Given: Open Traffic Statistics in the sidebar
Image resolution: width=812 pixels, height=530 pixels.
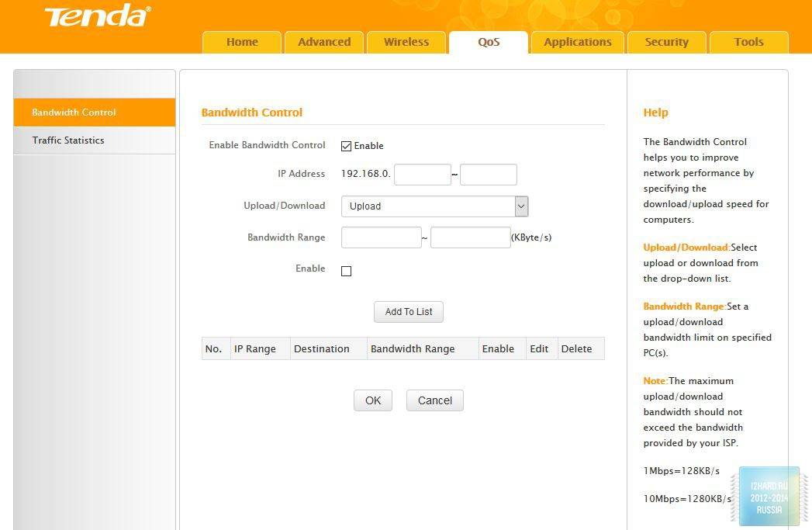Looking at the screenshot, I should coord(68,140).
